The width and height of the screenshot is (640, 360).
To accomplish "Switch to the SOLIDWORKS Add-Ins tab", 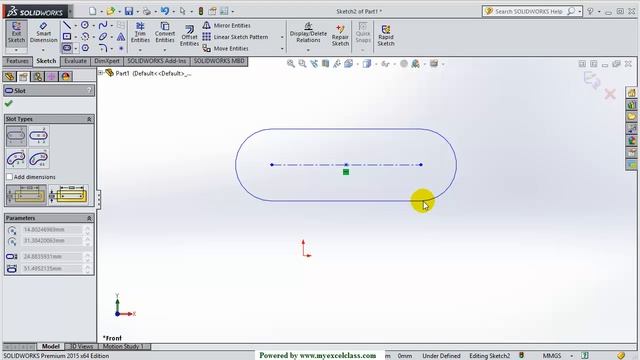I will (157, 61).
